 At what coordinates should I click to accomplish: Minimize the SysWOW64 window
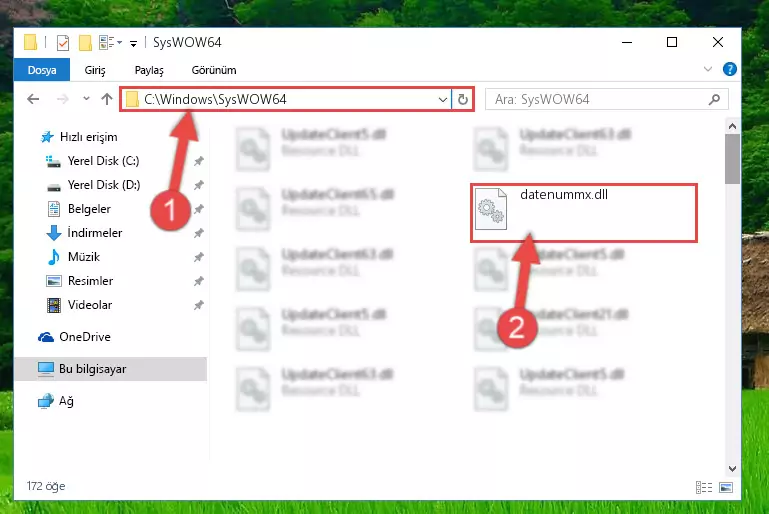626,43
